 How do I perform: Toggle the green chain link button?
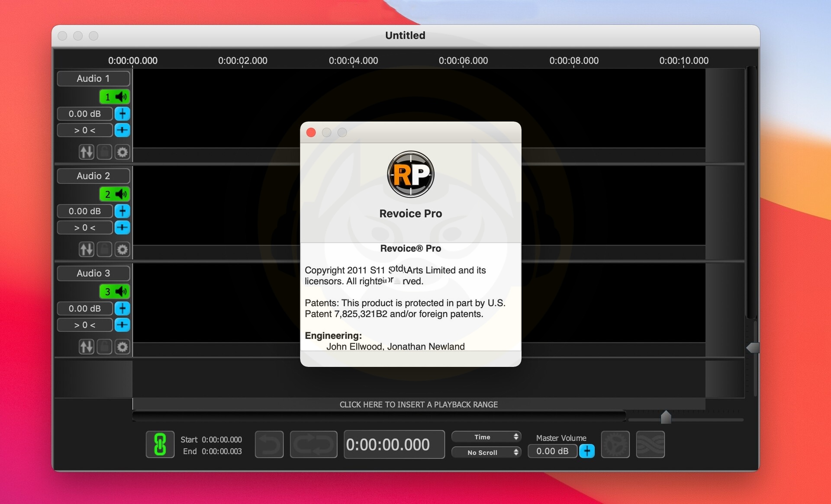(160, 444)
